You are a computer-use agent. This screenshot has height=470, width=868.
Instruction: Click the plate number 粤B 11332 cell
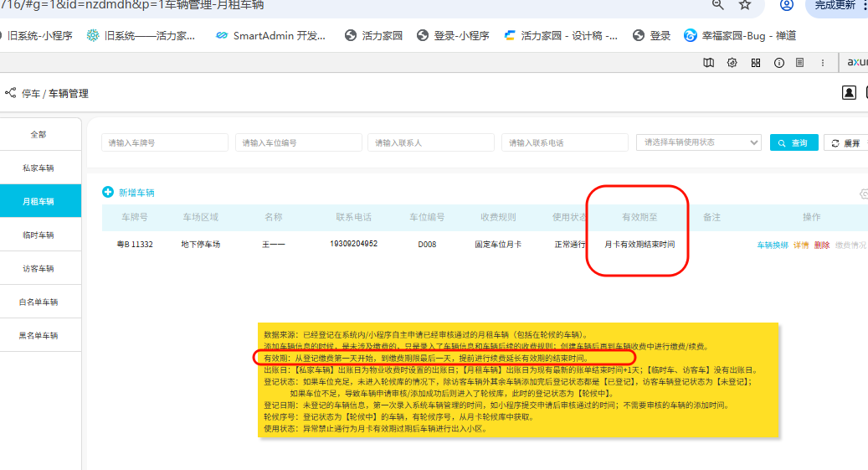click(135, 244)
